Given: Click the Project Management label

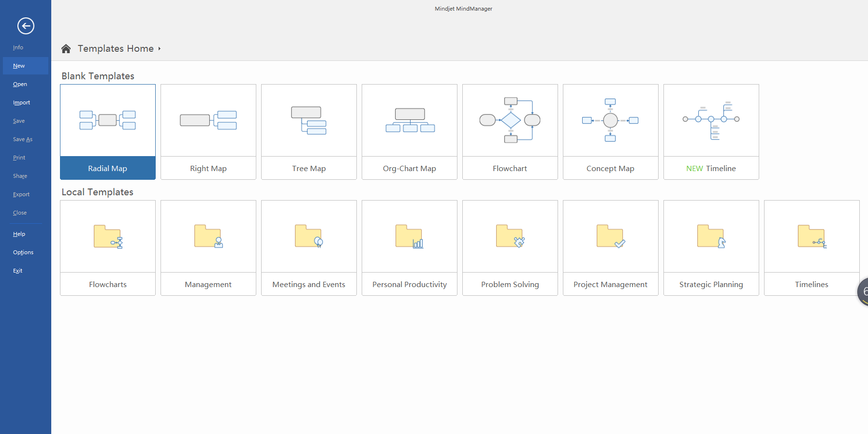Looking at the screenshot, I should click(610, 284).
